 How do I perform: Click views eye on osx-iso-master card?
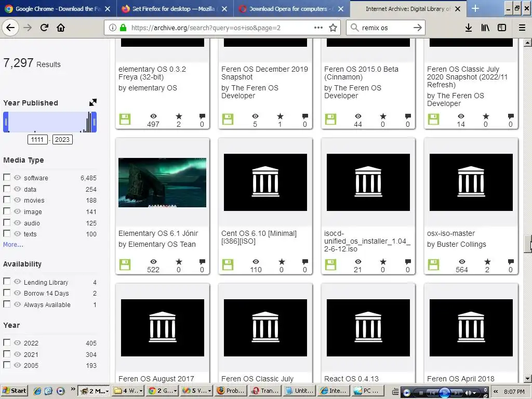pos(462,262)
